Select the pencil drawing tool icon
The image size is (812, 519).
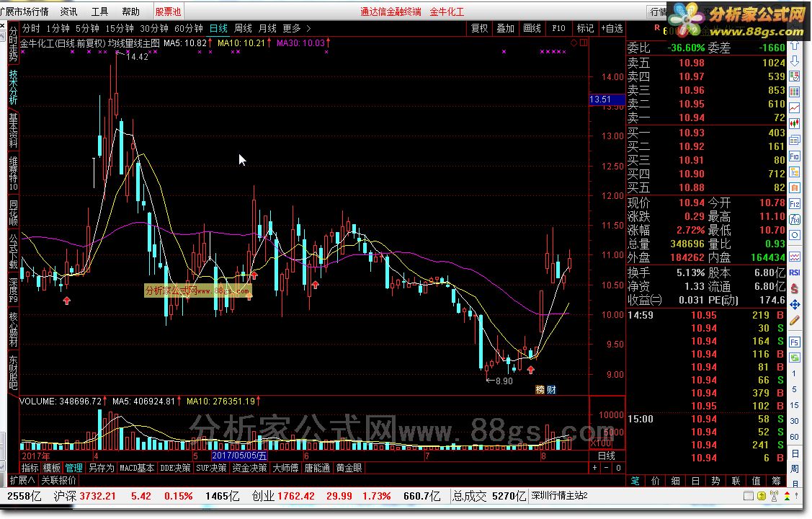(x=795, y=321)
